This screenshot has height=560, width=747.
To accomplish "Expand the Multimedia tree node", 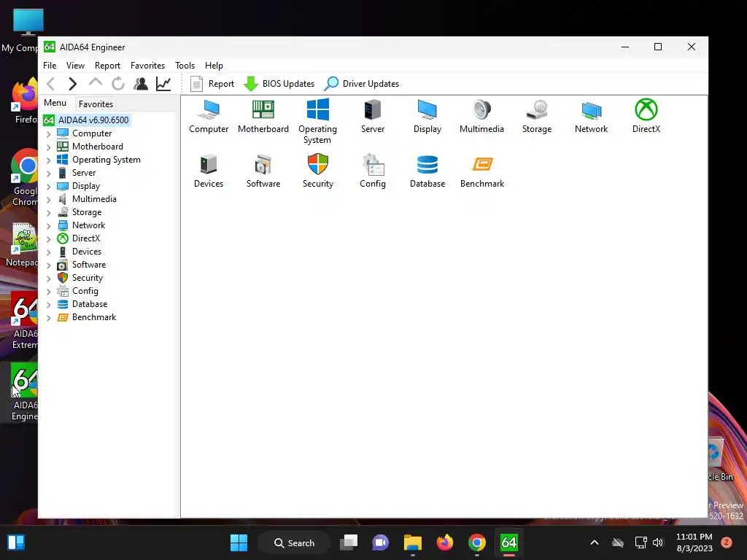I will pyautogui.click(x=49, y=200).
